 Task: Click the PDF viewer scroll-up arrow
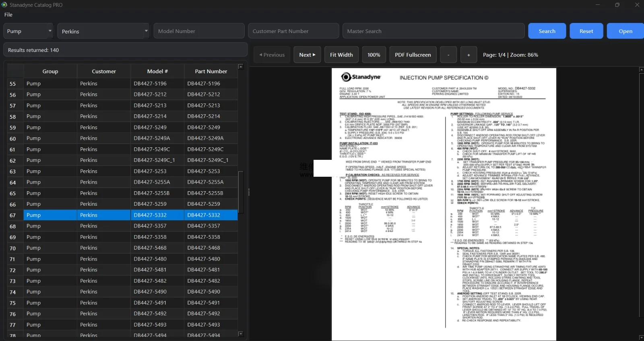[641, 70]
